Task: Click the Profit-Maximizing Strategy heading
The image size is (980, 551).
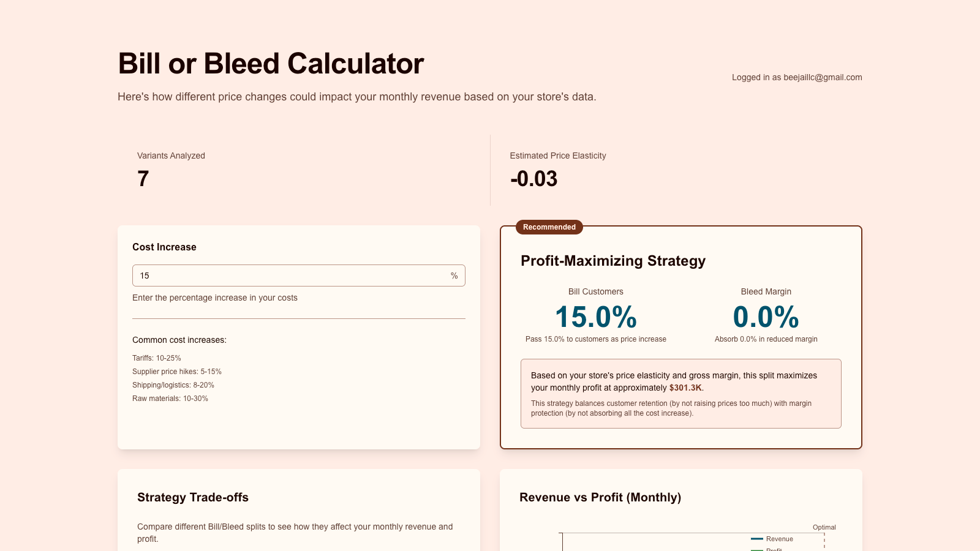Action: pyautogui.click(x=612, y=261)
